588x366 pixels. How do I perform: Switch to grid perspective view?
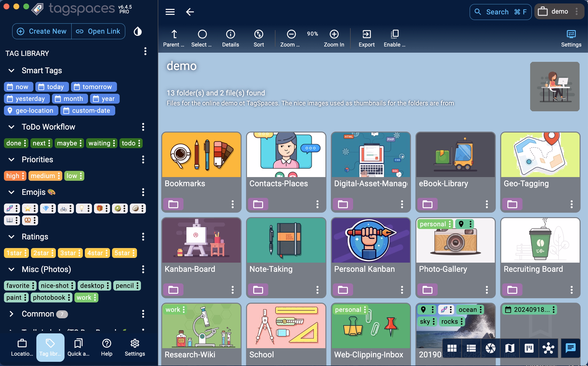[452, 348]
